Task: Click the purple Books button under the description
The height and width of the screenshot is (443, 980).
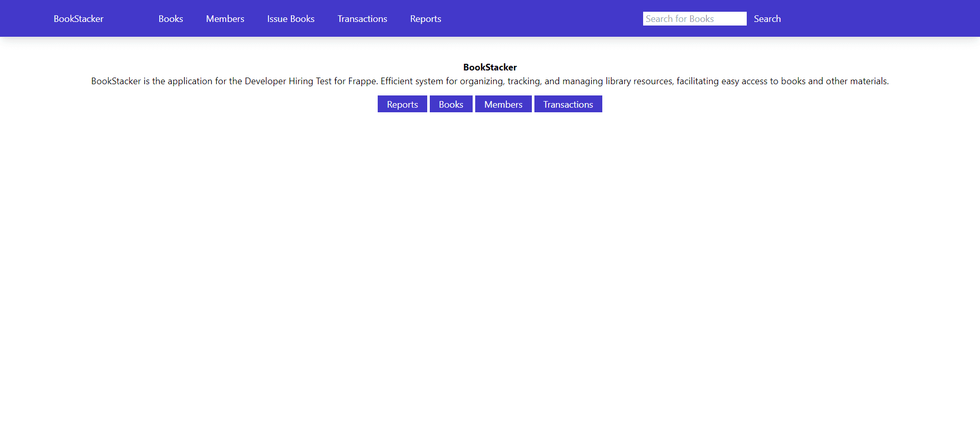Action: (451, 104)
